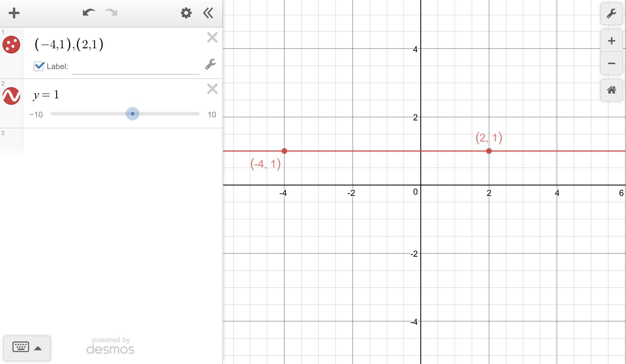Open the Edit List gear settings
This screenshot has height=364, width=626.
pos(186,13)
